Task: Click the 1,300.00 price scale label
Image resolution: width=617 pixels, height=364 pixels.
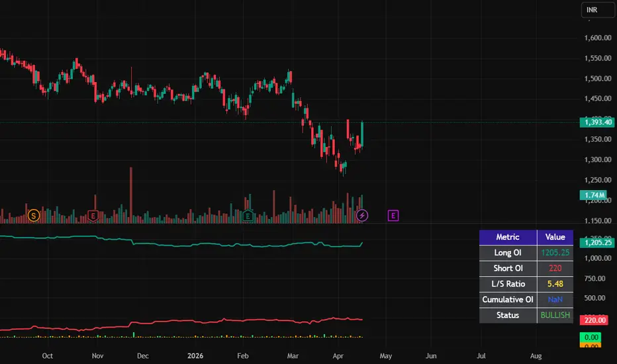Action: [598, 159]
